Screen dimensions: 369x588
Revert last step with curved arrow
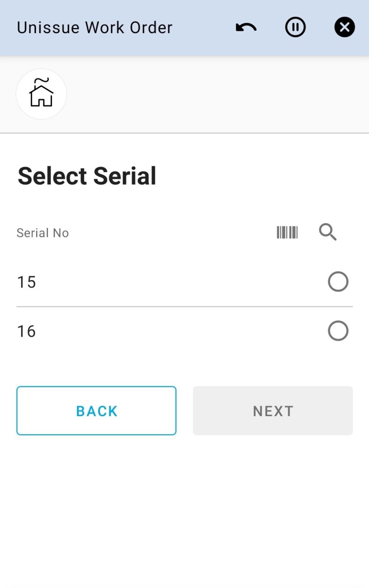(246, 28)
